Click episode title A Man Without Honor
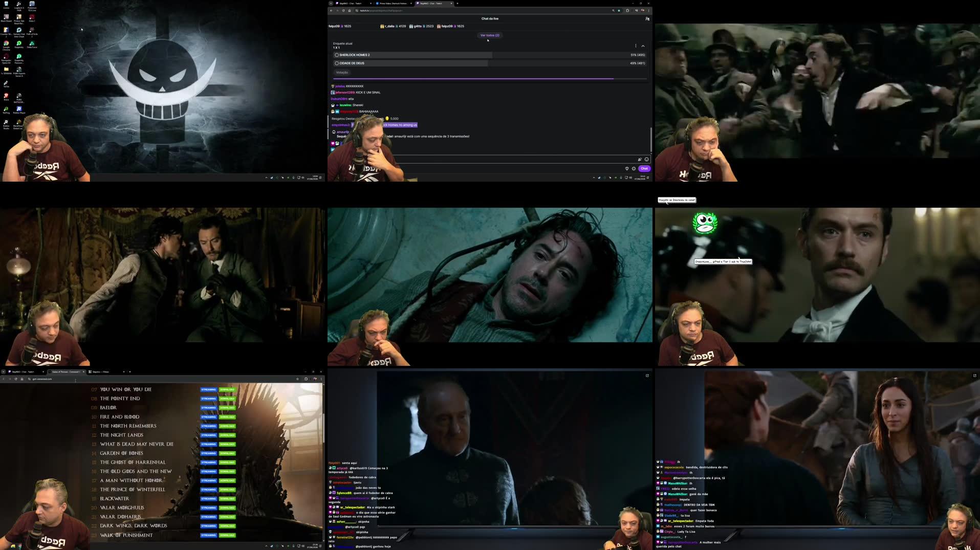980x550 pixels. click(131, 480)
